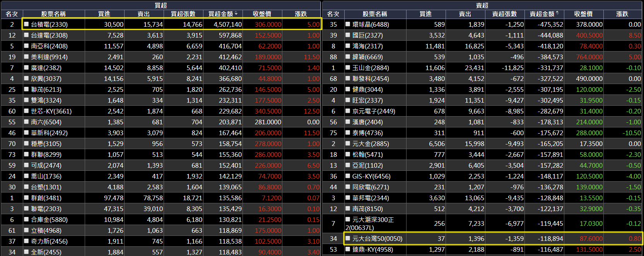Click 名次 header in the 買超 table
644x256 pixels.
12,14
